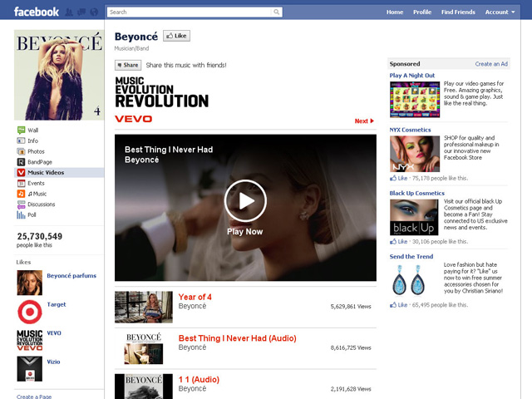Click the black Up ad image
Screen dimensions: 532x399
tap(414, 217)
